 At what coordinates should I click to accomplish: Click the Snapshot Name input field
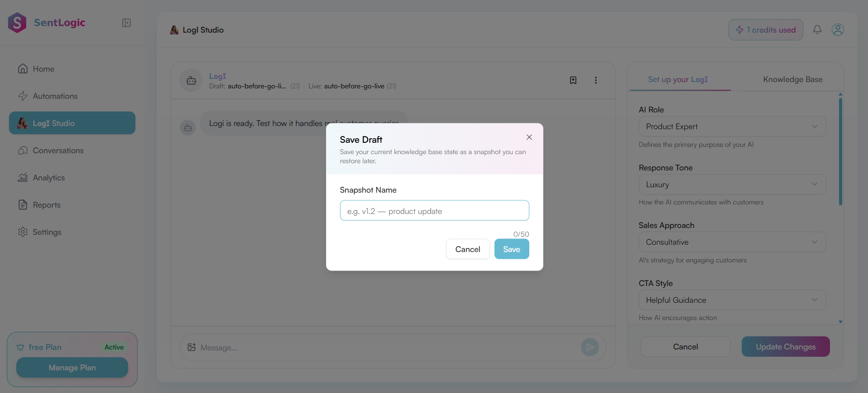(x=434, y=211)
